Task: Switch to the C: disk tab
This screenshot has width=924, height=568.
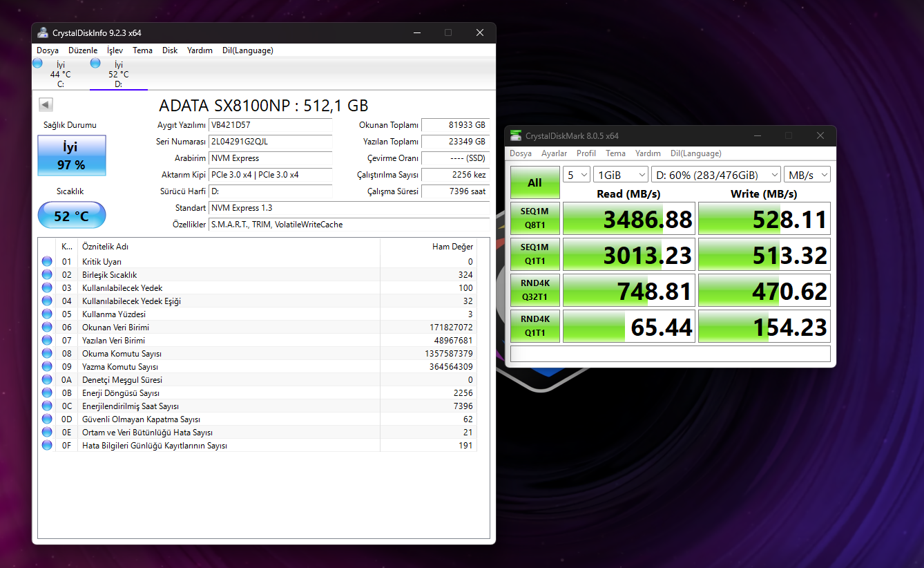Action: [61, 74]
